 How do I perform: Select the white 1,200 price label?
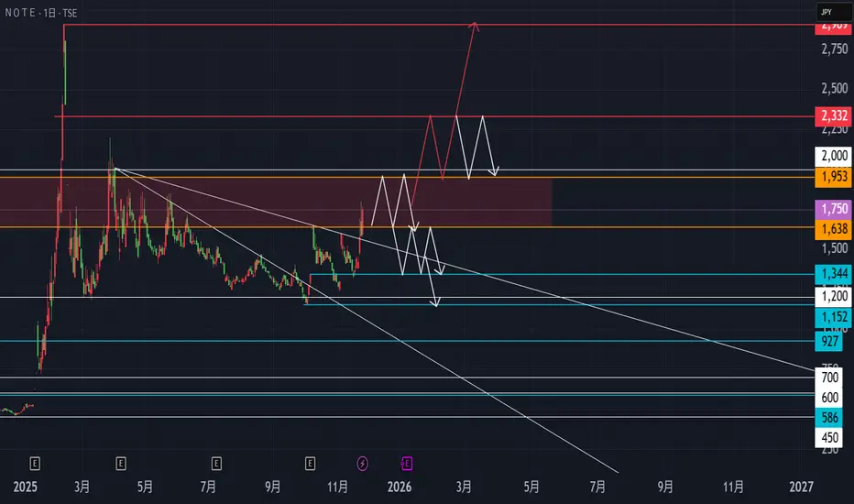coord(834,296)
